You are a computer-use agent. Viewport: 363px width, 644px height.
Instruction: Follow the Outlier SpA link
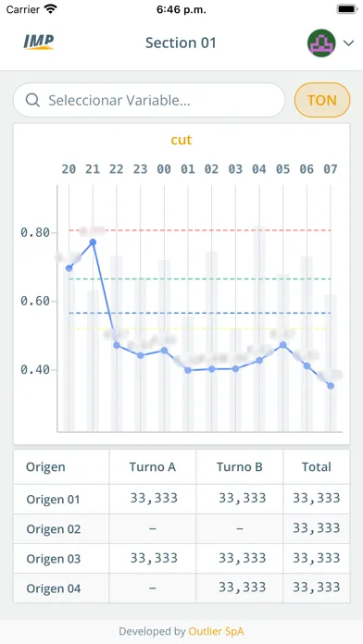pos(217,631)
